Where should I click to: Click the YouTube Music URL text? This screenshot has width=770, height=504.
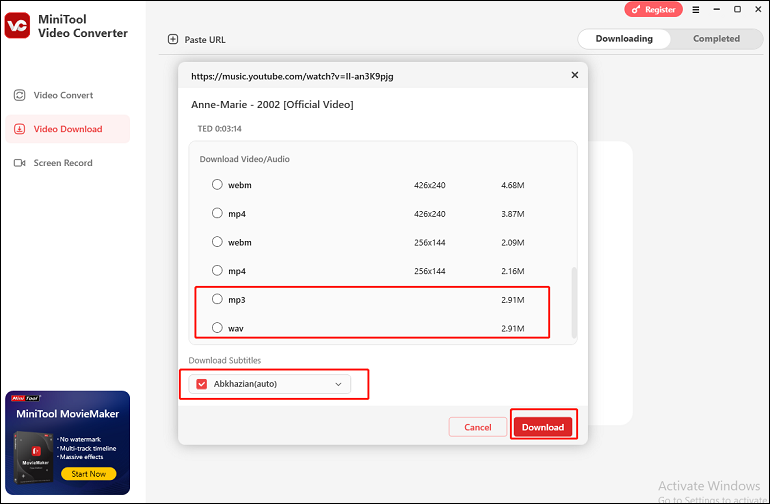pyautogui.click(x=292, y=76)
